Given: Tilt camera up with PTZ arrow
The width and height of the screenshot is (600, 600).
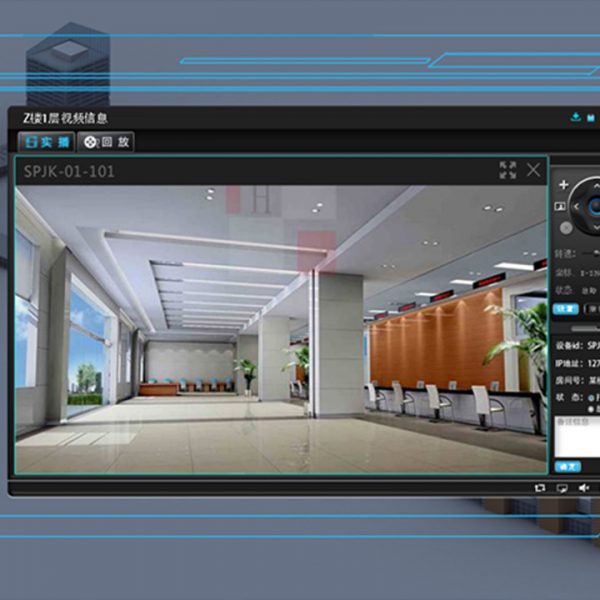Looking at the screenshot, I should click(x=596, y=186).
